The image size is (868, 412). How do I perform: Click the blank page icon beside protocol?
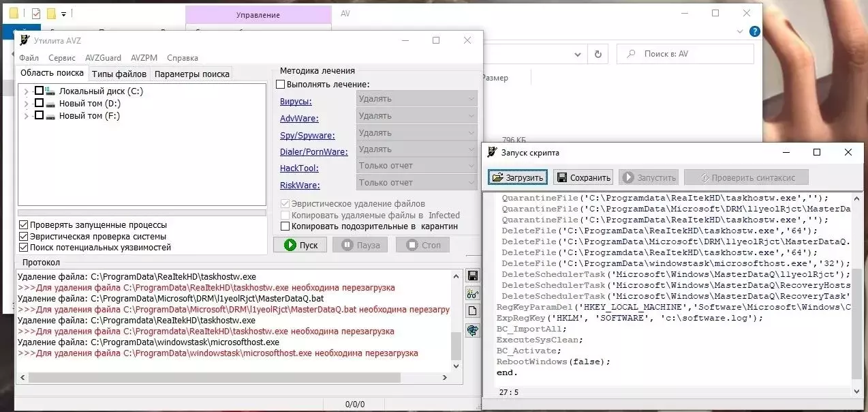coord(472,312)
